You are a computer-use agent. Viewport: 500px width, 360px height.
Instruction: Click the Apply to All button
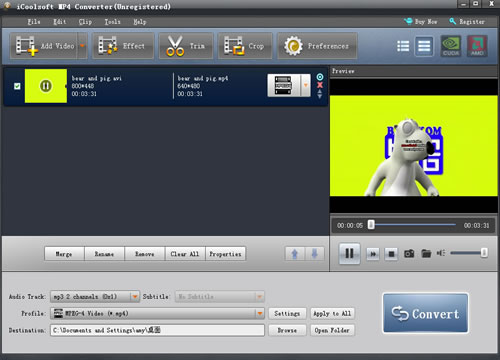click(332, 313)
